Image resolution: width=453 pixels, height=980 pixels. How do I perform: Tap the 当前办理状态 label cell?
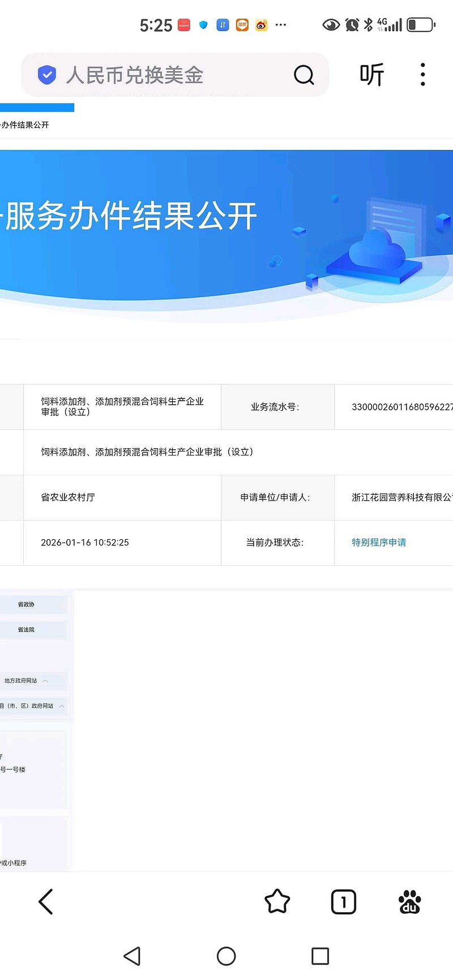[277, 543]
